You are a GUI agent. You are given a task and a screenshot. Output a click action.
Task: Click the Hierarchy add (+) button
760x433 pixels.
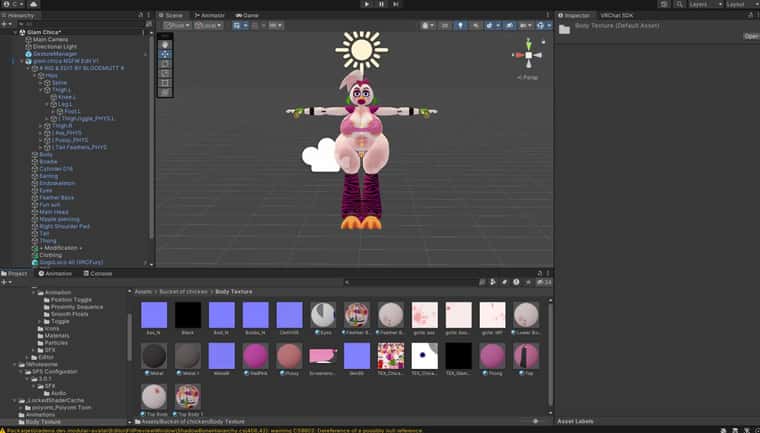click(x=5, y=24)
